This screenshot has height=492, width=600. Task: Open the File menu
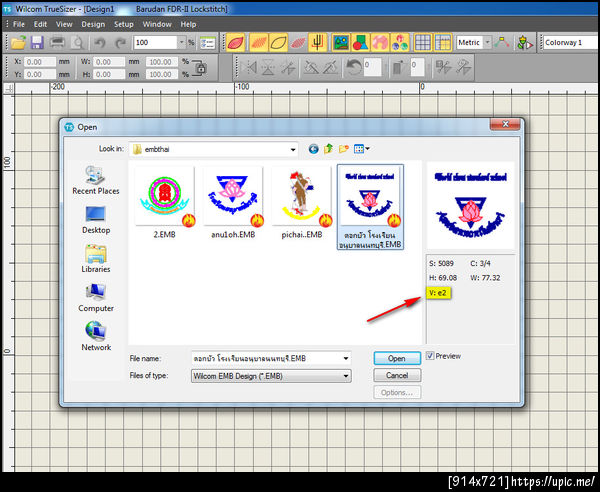pyautogui.click(x=19, y=24)
